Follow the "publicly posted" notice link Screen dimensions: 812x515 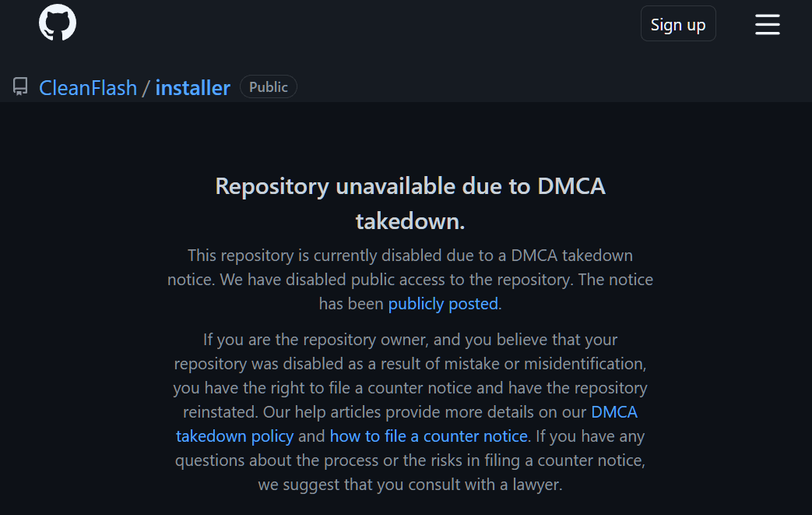(443, 304)
